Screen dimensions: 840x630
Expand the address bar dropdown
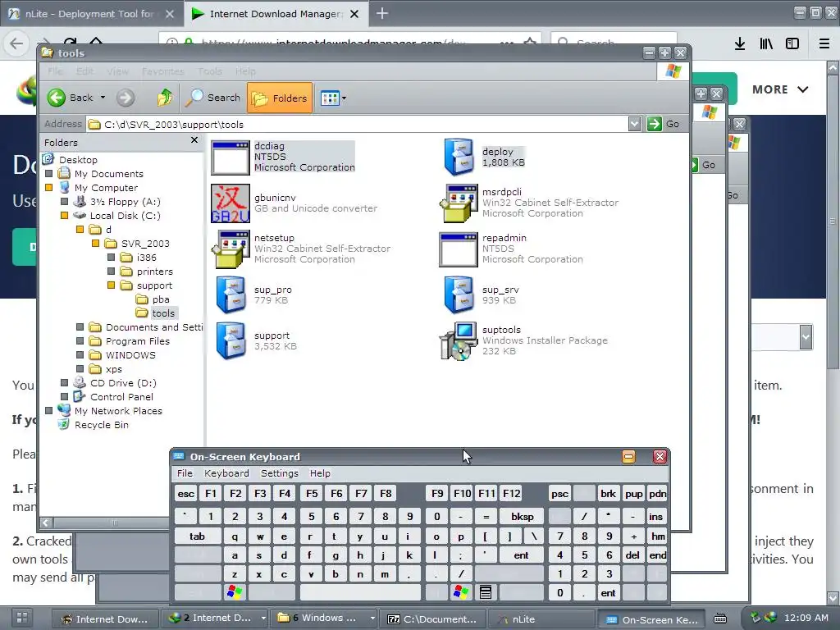click(634, 125)
